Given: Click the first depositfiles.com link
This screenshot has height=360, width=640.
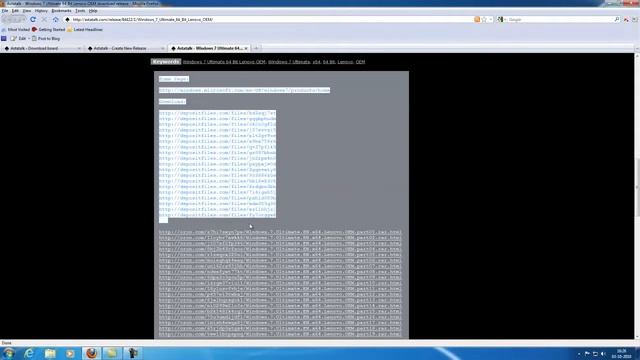Looking at the screenshot, I should click(218, 113).
